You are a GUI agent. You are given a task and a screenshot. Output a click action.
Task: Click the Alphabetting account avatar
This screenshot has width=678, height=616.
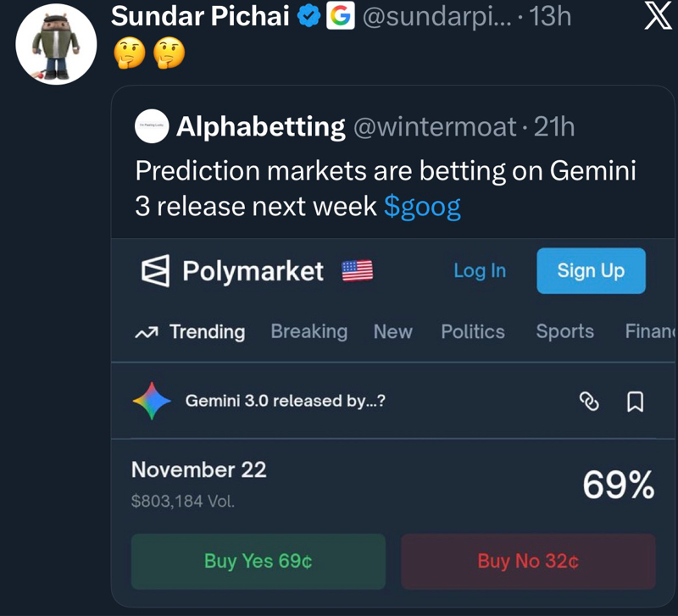click(152, 127)
